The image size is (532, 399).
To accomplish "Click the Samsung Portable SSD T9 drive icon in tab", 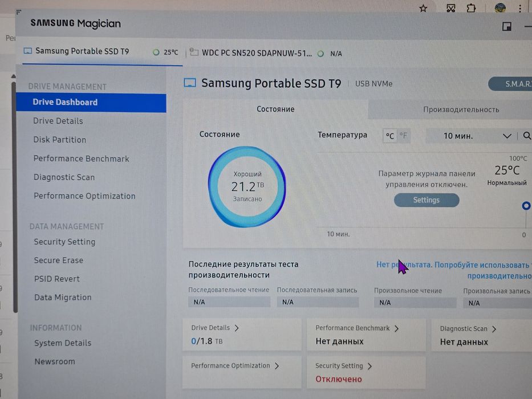I will (28, 51).
